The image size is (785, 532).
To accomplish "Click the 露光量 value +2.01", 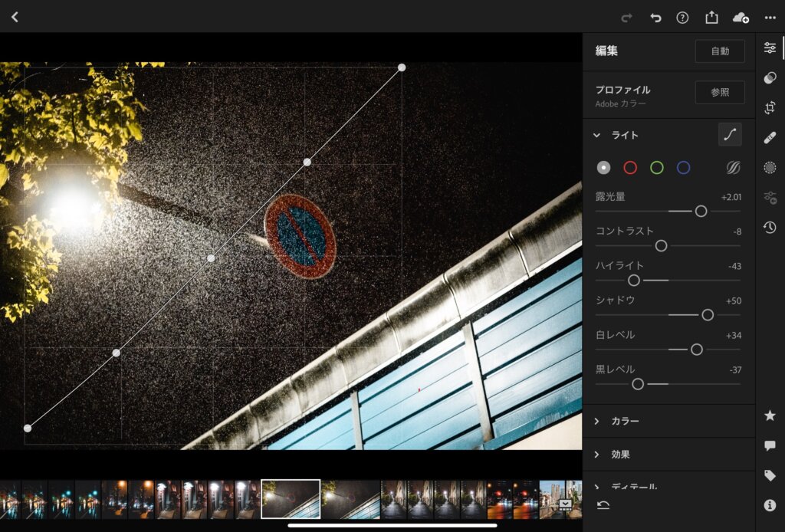I will click(731, 197).
